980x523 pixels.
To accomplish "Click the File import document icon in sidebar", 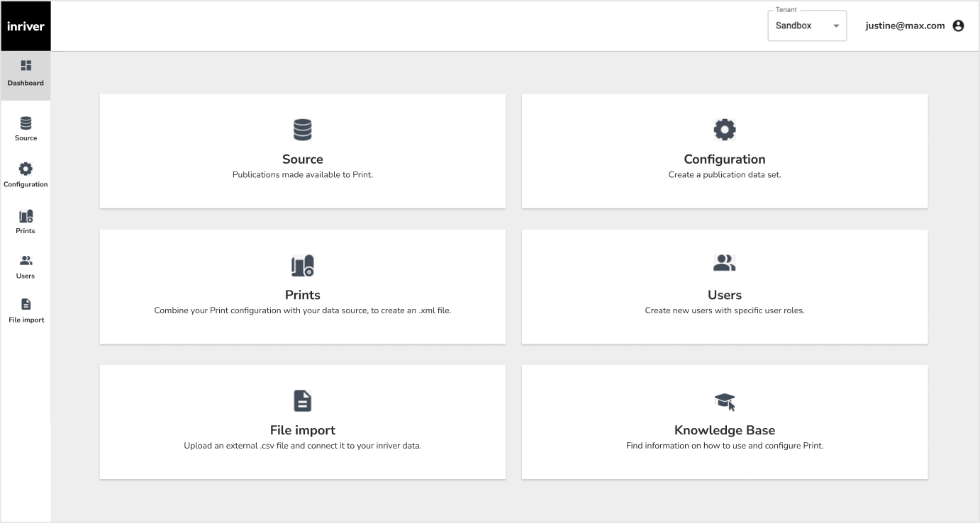I will pyautogui.click(x=26, y=304).
